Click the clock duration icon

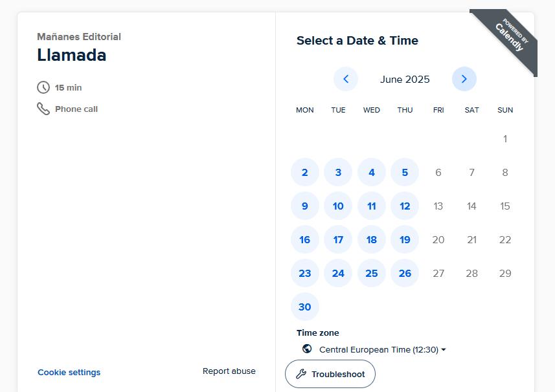pyautogui.click(x=43, y=87)
